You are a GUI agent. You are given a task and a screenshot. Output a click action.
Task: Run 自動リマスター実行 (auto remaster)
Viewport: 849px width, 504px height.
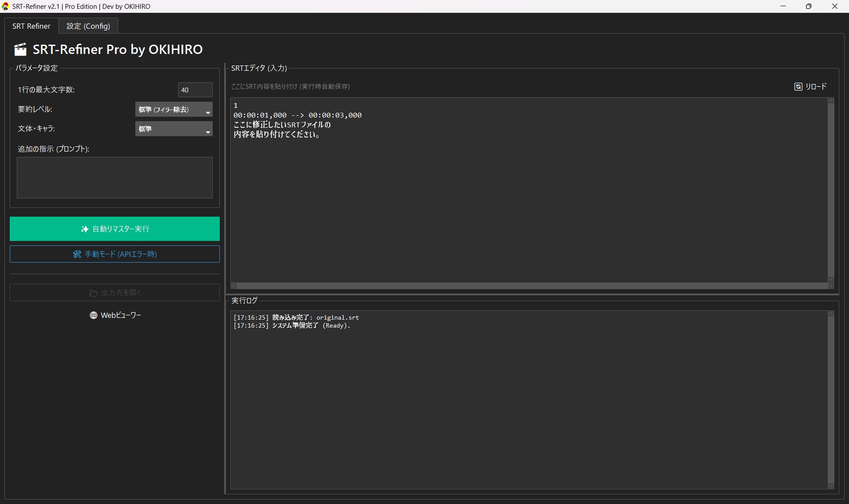click(x=115, y=229)
